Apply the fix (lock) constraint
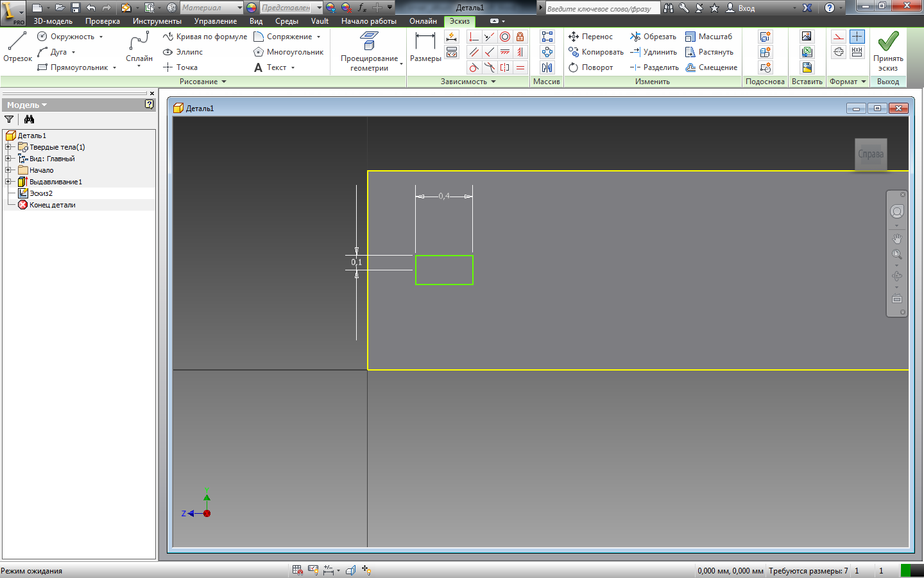This screenshot has height=578, width=924. [520, 37]
